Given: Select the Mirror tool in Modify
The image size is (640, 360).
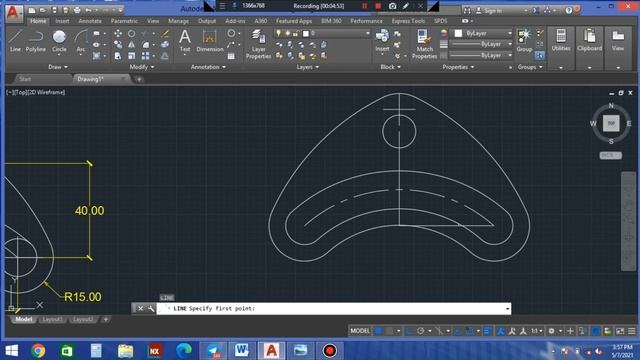Looking at the screenshot, I should [x=131, y=44].
